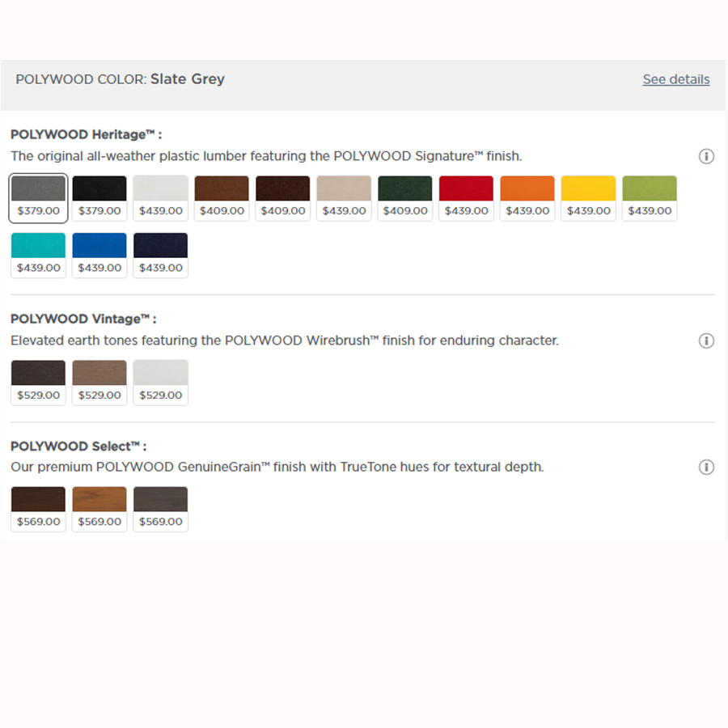The image size is (728, 728).
Task: Select the red Heritage color swatch
Action: coord(466,197)
